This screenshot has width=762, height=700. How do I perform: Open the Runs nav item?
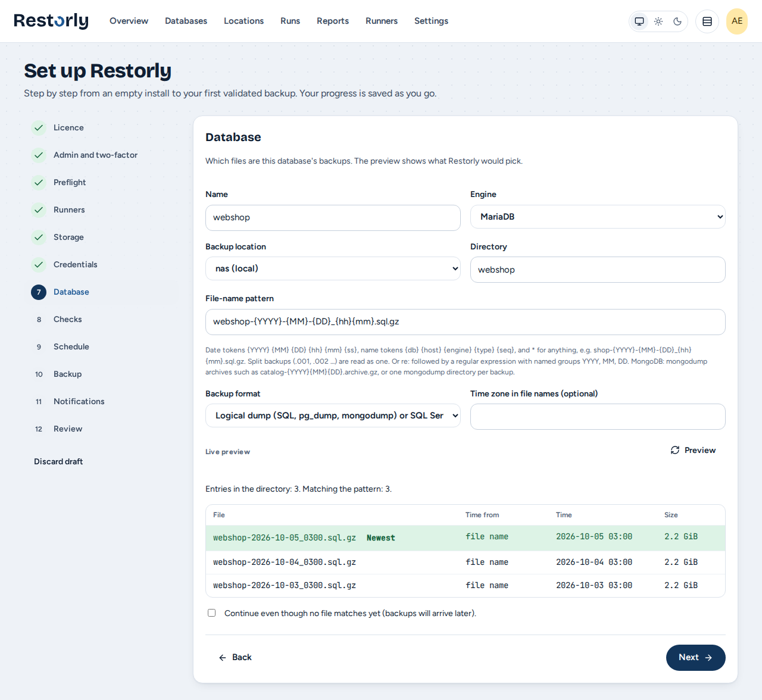click(x=290, y=21)
